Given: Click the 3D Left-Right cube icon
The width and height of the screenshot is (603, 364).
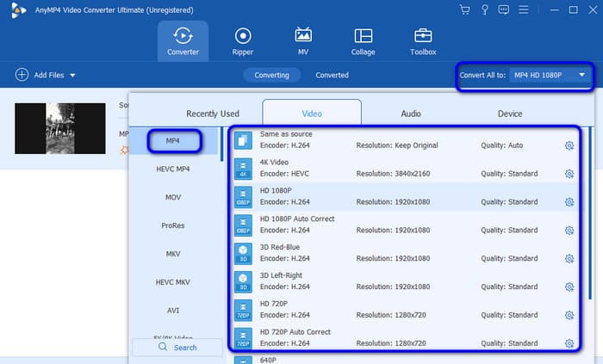Looking at the screenshot, I should (x=243, y=282).
